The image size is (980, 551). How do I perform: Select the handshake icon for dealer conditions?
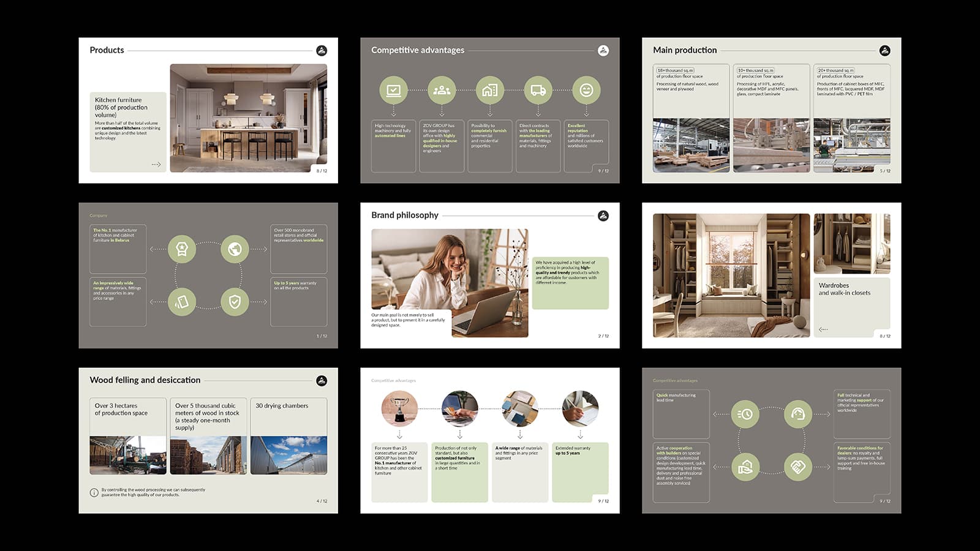point(797,467)
